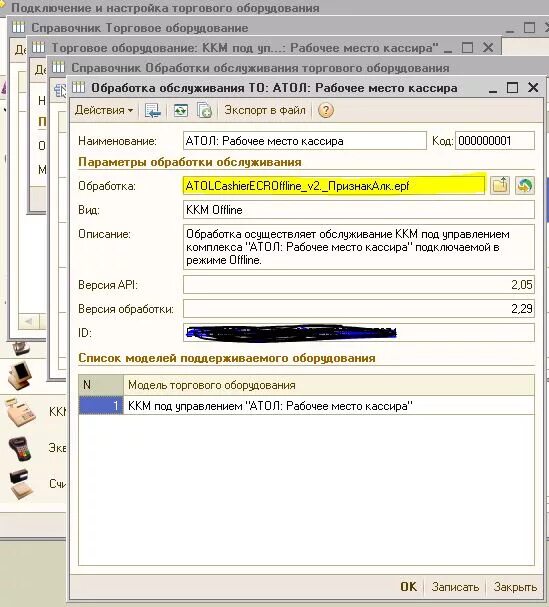
Task: Click window icon of Обработка обслуживания ТО title
Action: click(79, 87)
